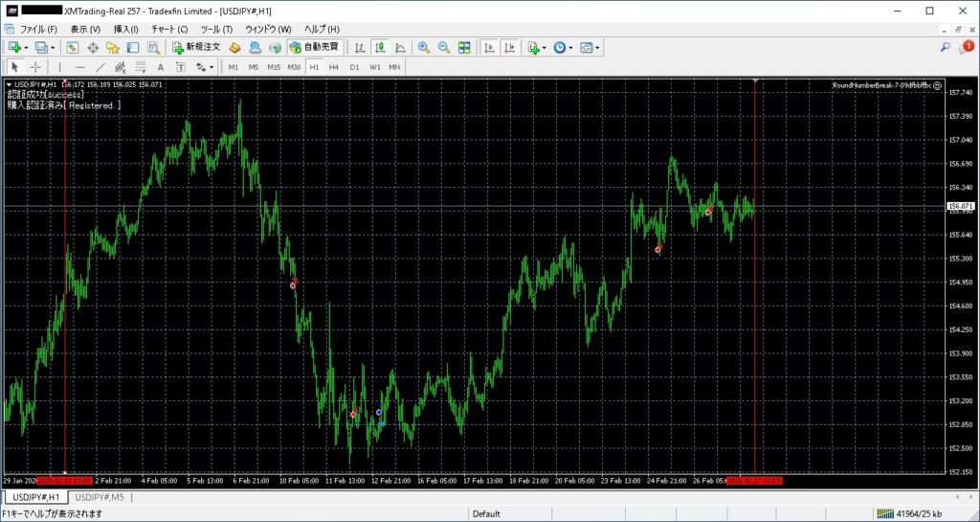Open the search magnifier in top right
The height and width of the screenshot is (522, 980).
click(x=945, y=47)
